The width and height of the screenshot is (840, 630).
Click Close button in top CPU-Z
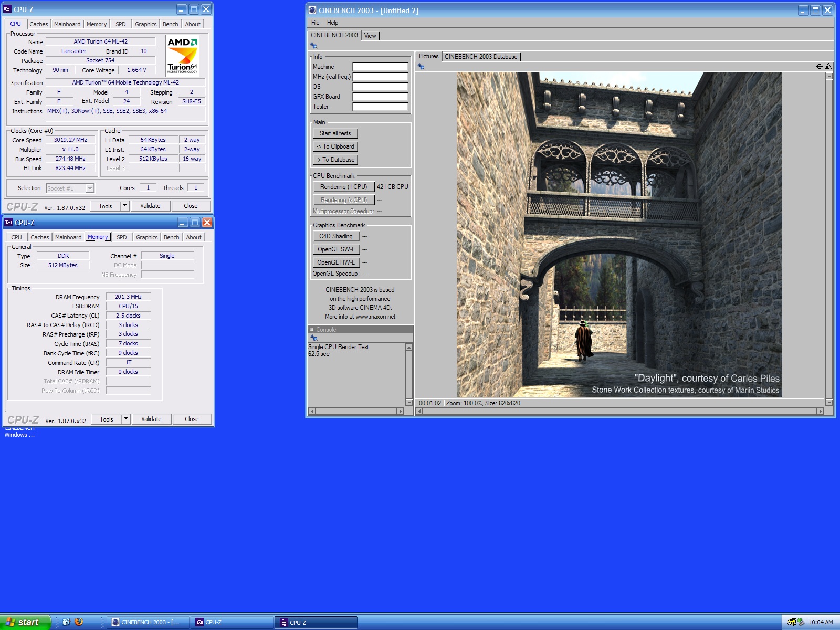(191, 206)
